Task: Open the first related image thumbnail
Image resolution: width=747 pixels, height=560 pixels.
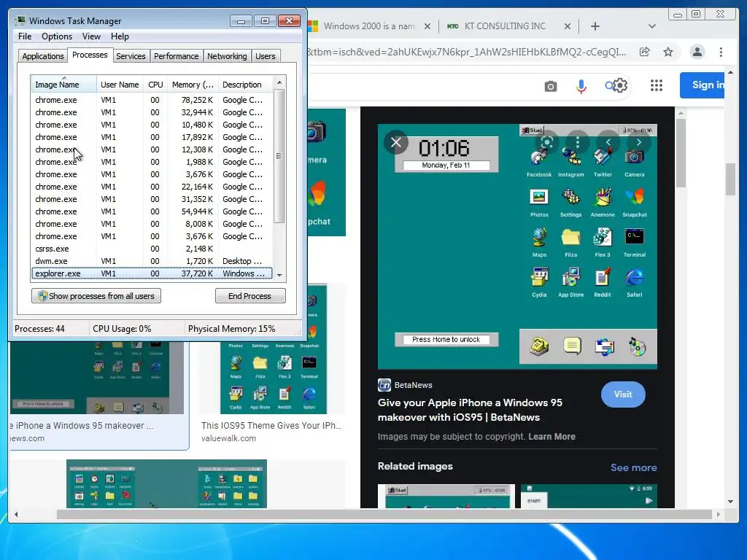Action: pos(446,496)
